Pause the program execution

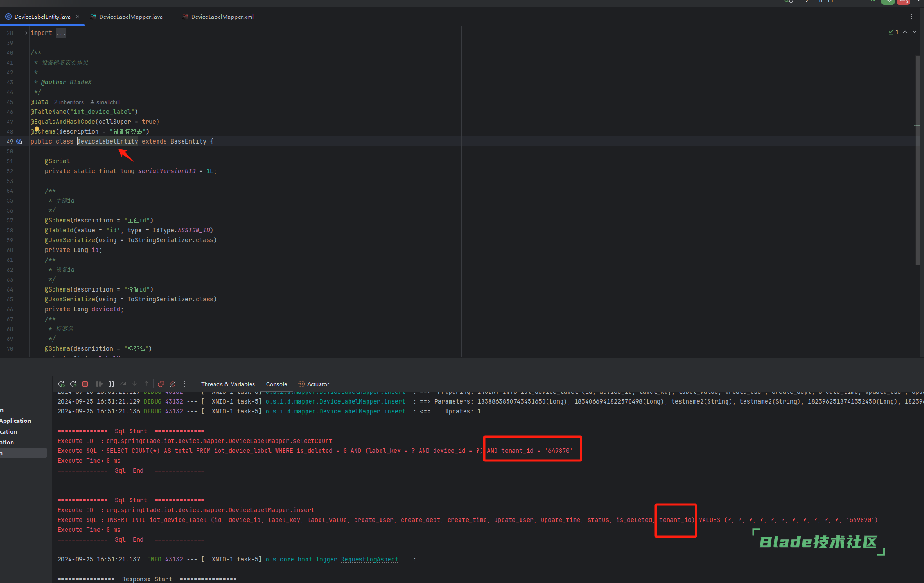[x=111, y=384]
